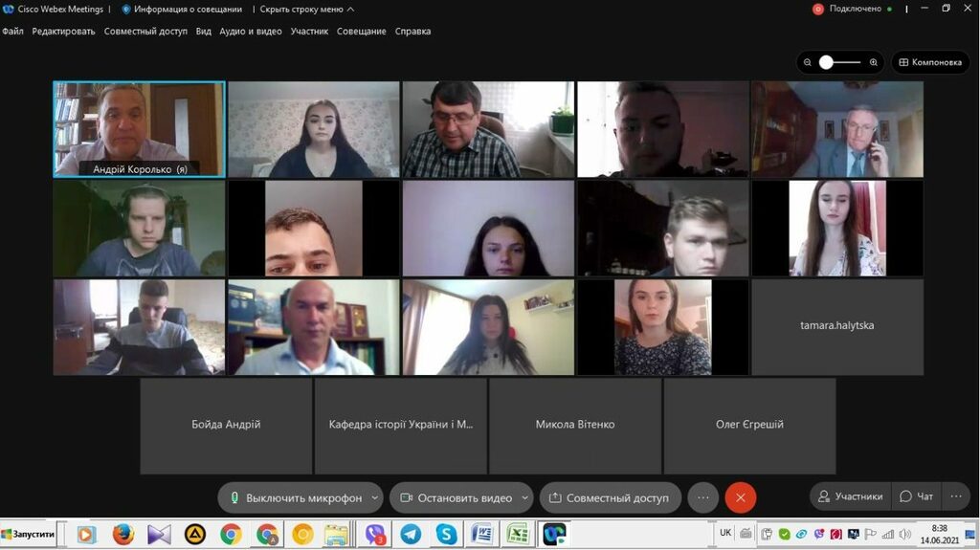This screenshot has height=550, width=980.
Task: Open the Viber taskbar icon
Action: pos(375,534)
